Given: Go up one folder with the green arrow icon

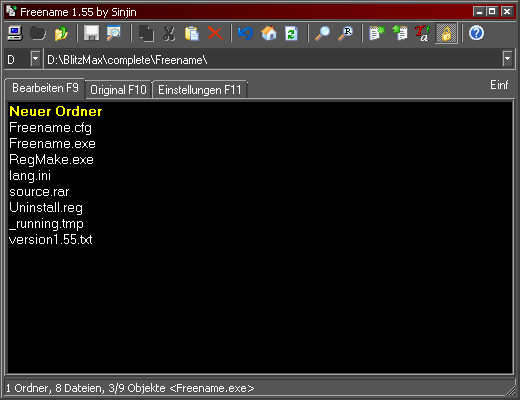Looking at the screenshot, I should coord(61,33).
